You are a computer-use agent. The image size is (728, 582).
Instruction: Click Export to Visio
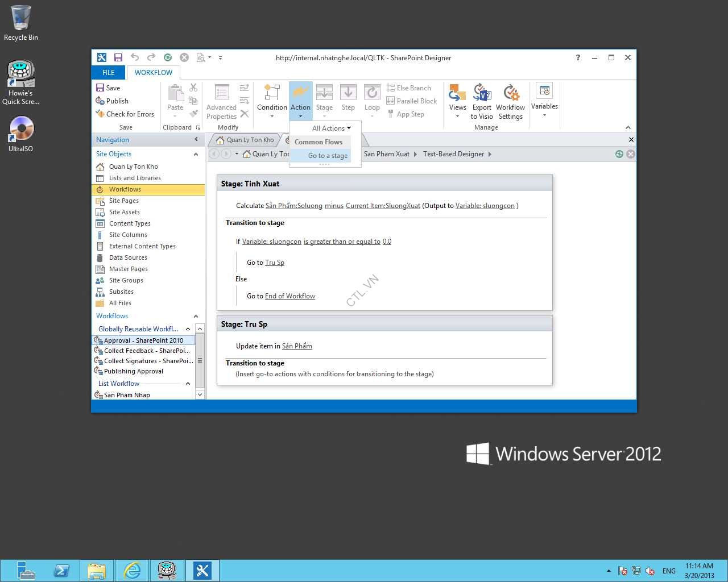tap(482, 102)
